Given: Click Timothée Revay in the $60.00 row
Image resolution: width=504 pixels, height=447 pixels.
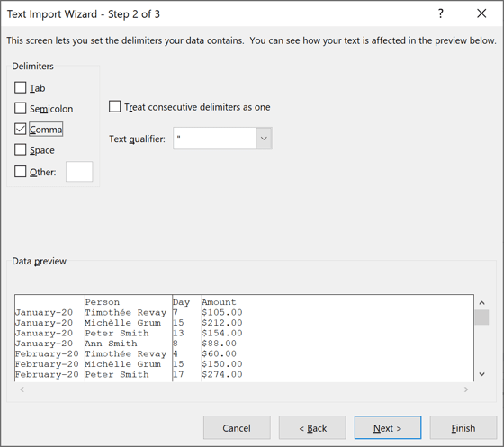Looking at the screenshot, I should (126, 353).
